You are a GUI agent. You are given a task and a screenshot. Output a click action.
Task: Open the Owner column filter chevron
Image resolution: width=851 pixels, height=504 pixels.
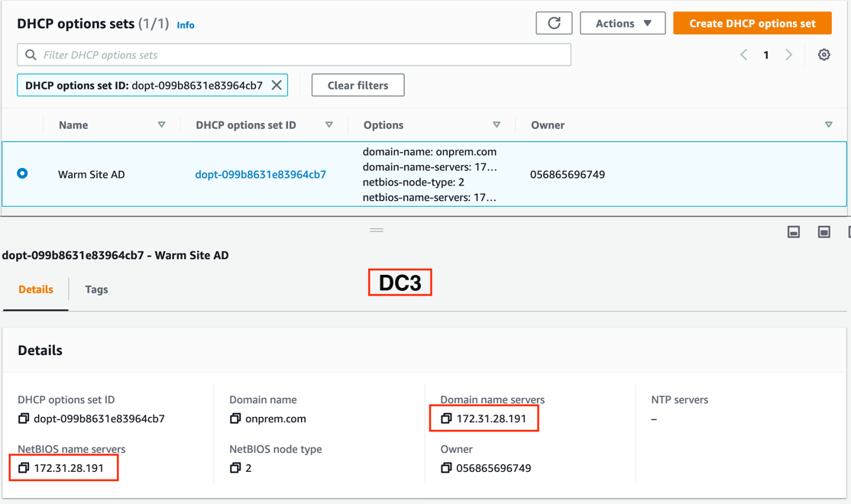pyautogui.click(x=828, y=124)
